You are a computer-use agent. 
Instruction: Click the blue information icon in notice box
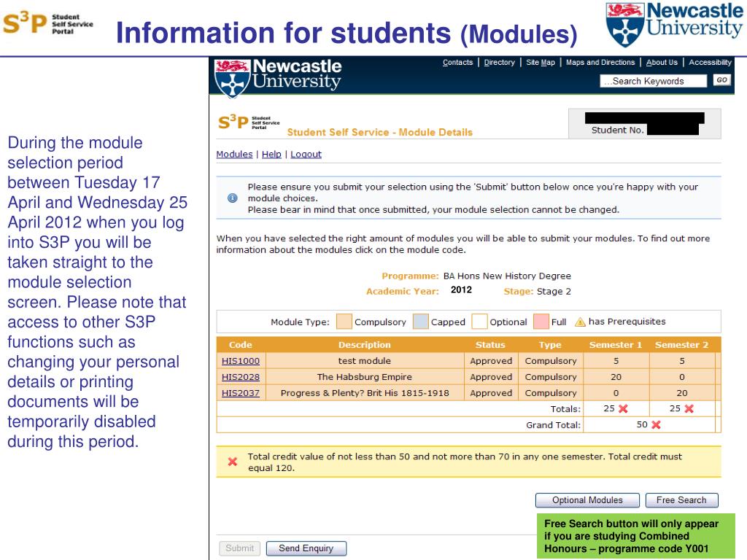[233, 198]
